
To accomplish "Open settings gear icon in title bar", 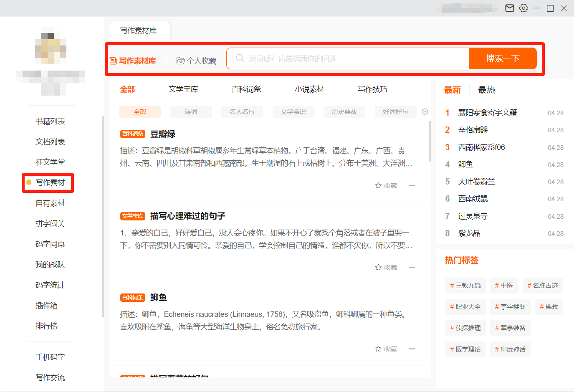I will pos(523,8).
